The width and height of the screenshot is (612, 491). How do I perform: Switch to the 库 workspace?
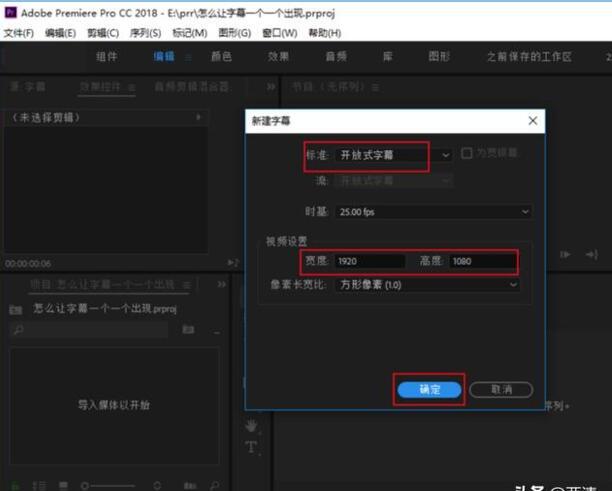(388, 57)
